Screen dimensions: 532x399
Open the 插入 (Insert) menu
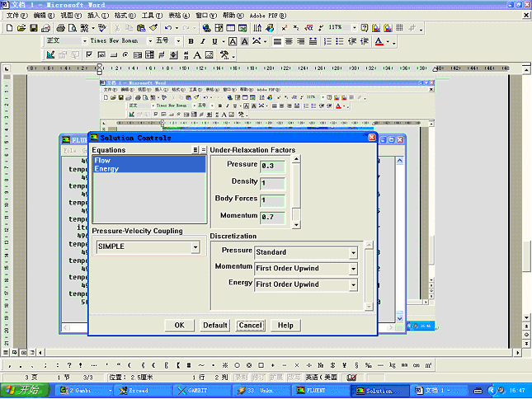click(x=97, y=16)
